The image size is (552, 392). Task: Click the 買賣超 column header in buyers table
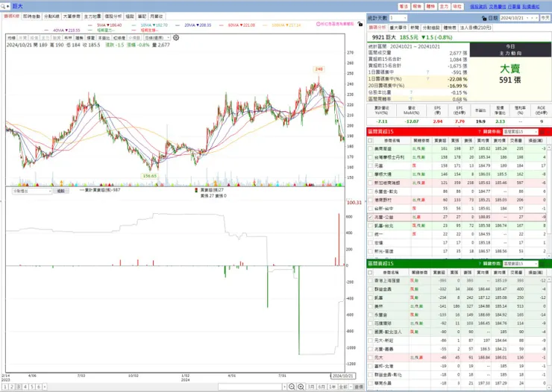tap(440, 140)
